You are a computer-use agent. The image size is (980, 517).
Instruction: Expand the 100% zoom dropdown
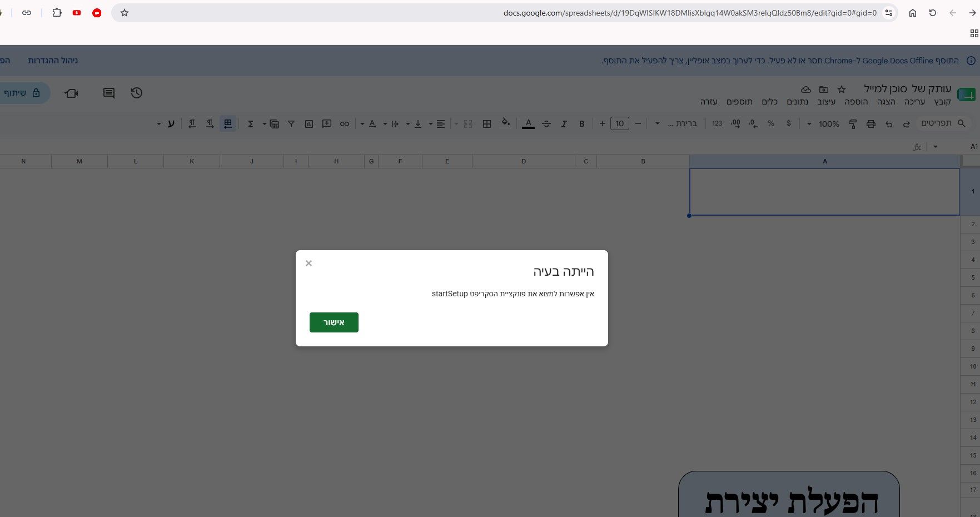click(x=823, y=124)
